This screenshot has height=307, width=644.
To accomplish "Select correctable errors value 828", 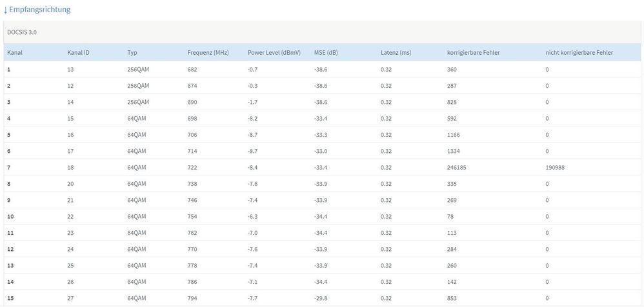I will [452, 102].
